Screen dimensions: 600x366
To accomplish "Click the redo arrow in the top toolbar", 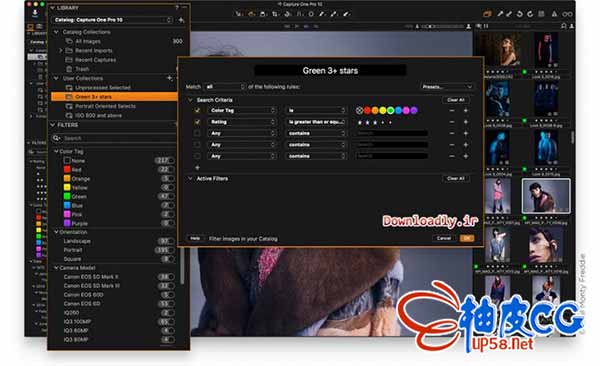I will click(530, 14).
